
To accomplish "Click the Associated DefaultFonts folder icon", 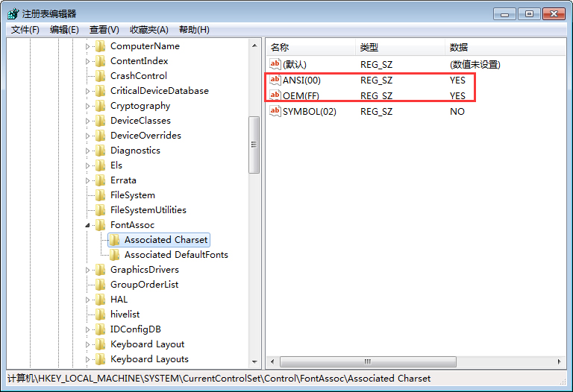I will point(114,255).
